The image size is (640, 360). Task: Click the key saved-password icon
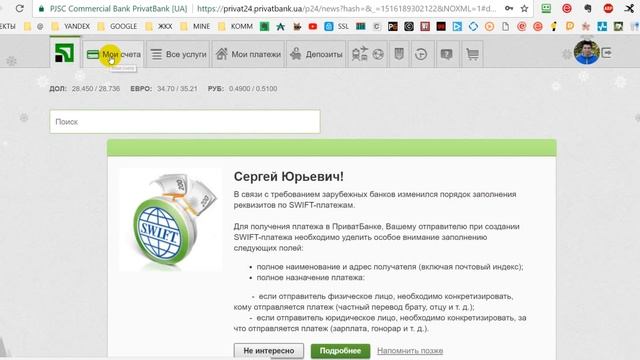[x=509, y=9]
